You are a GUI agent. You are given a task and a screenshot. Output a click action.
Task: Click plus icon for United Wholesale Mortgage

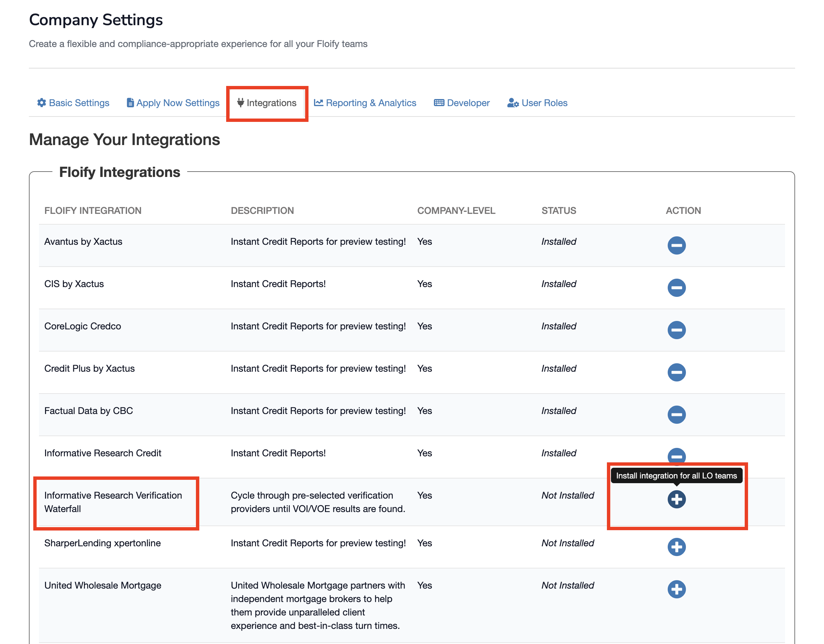[676, 589]
